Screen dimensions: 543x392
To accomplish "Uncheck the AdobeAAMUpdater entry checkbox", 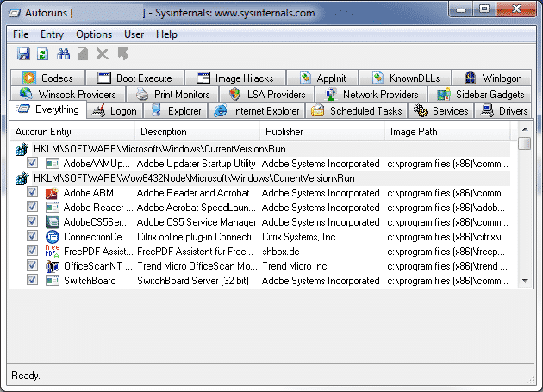I will point(32,163).
